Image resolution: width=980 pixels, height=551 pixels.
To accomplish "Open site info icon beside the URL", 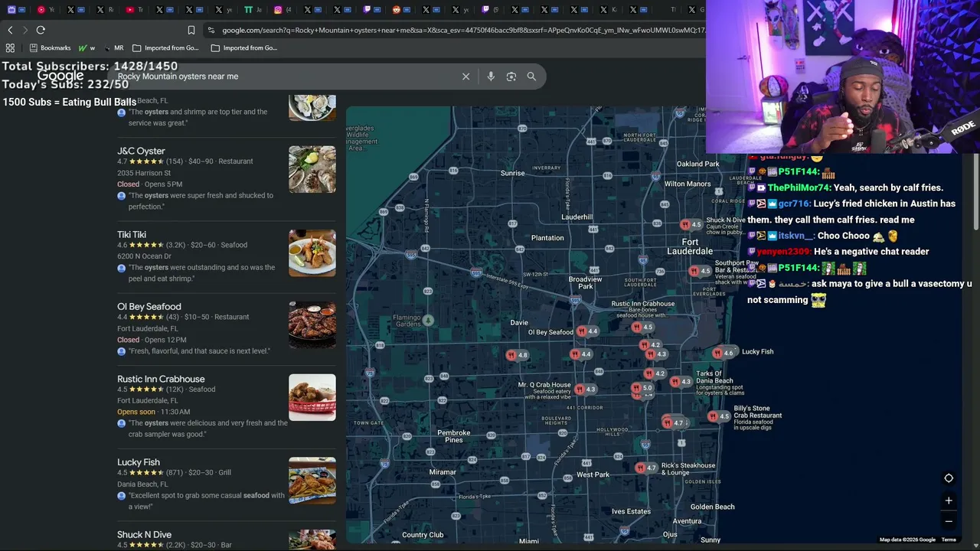I will pos(211,30).
